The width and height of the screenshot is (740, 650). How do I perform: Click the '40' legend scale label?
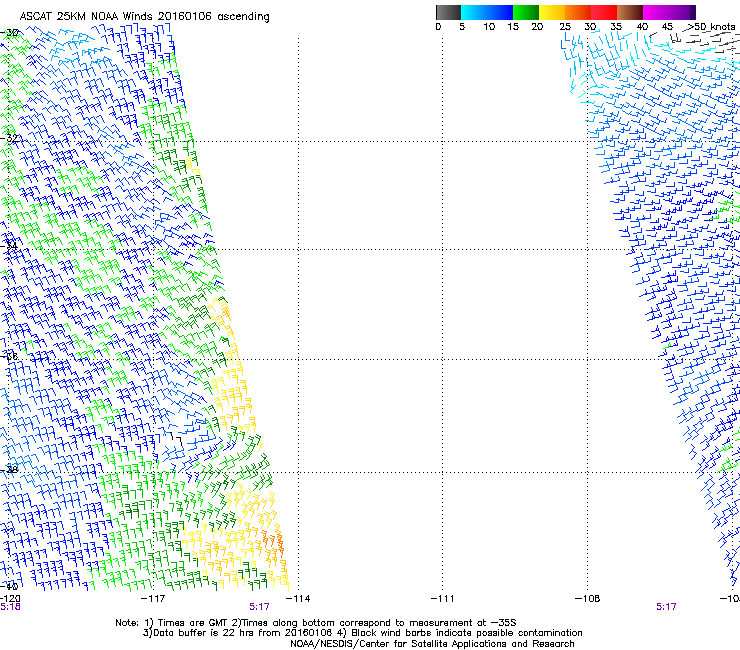642,27
